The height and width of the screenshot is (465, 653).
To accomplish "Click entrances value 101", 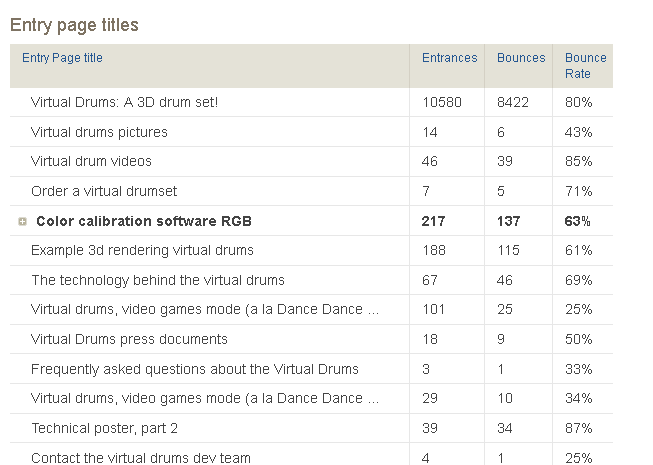I will 434,310.
